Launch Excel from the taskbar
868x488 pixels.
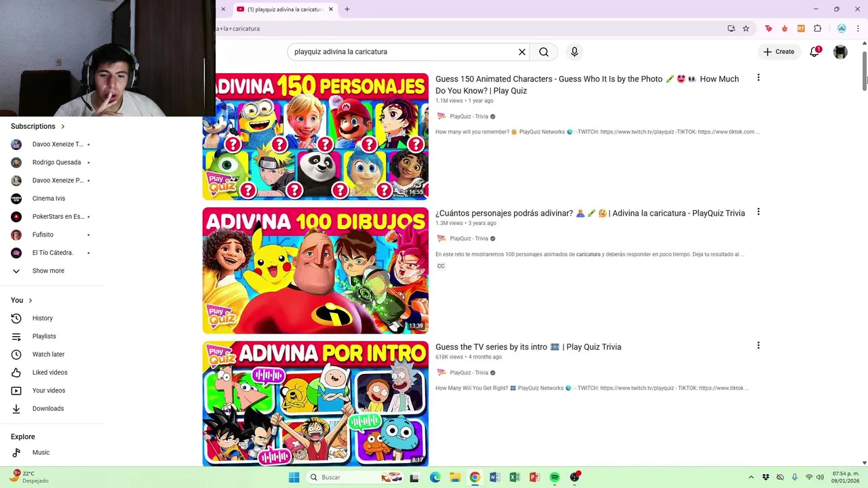[x=515, y=477]
